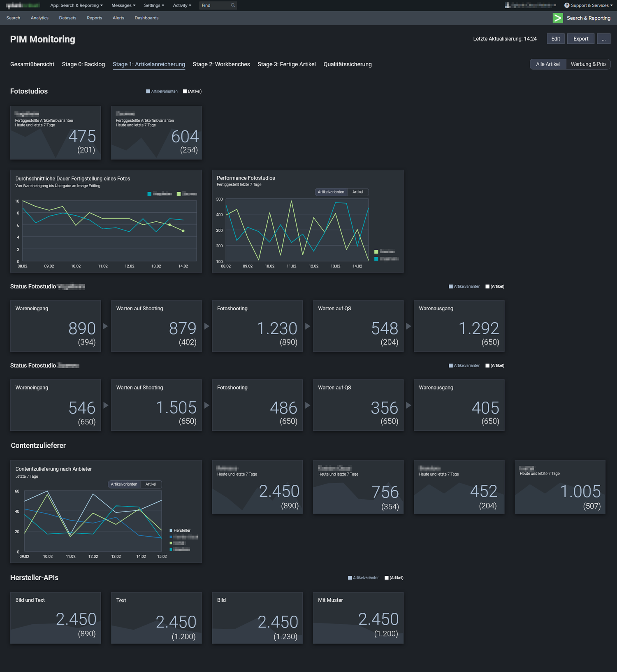Viewport: 617px width, 672px height.
Task: Click Artikelvarianten legend swatch in Fotostudios header
Action: click(148, 91)
